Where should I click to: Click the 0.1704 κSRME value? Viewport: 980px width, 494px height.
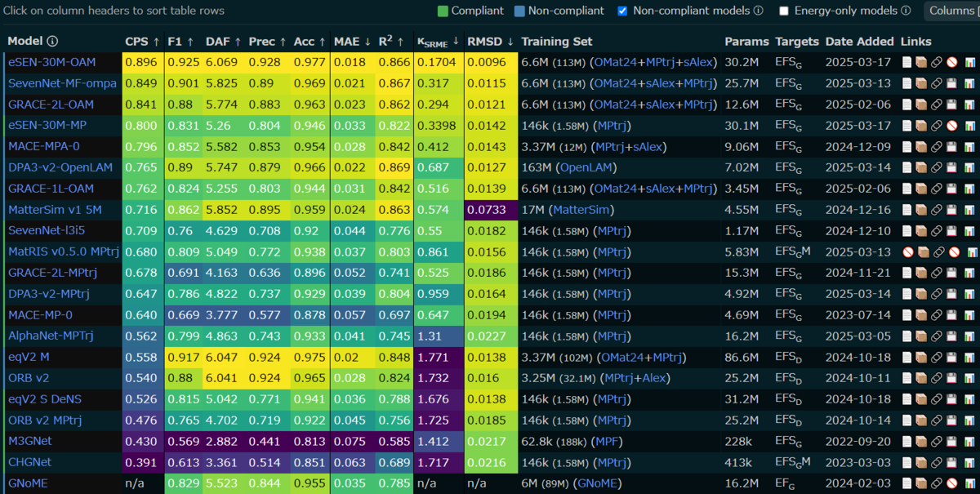pos(438,62)
